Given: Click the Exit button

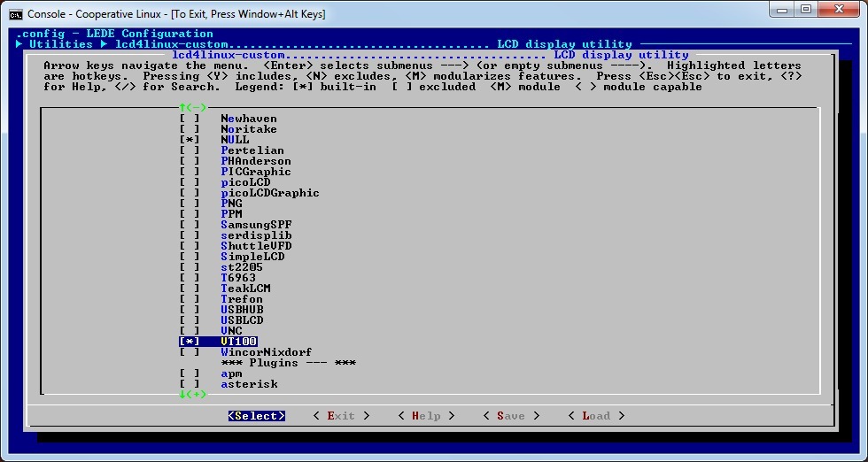Looking at the screenshot, I should point(341,415).
